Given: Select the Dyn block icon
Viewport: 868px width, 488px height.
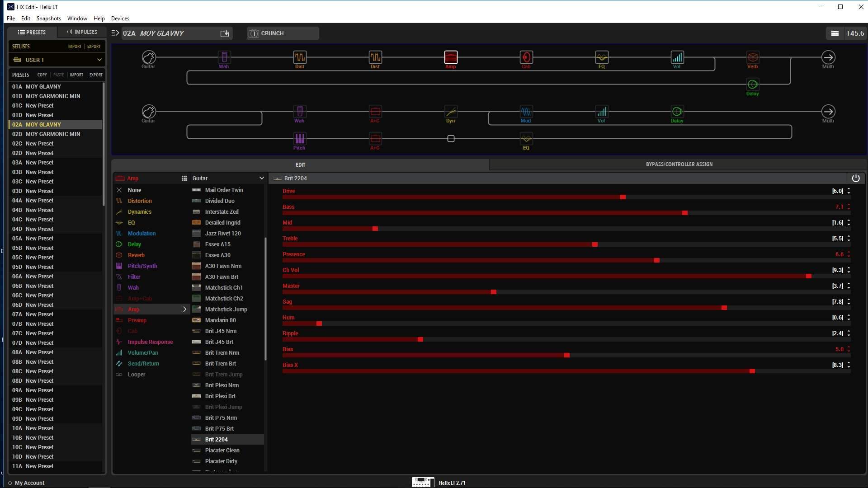Looking at the screenshot, I should click(x=450, y=112).
